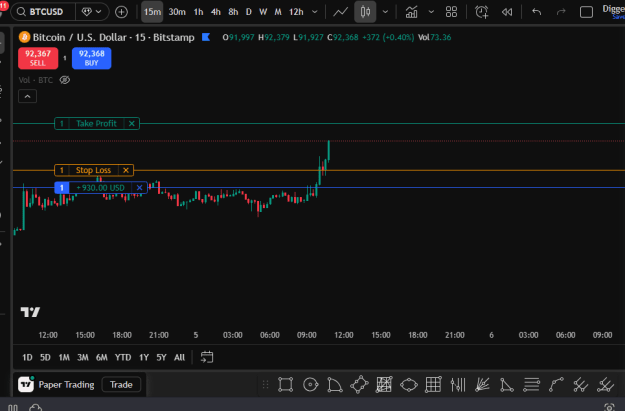Screen dimensions: 625x411
Task: Select the curve drawing tool
Action: 556,385
